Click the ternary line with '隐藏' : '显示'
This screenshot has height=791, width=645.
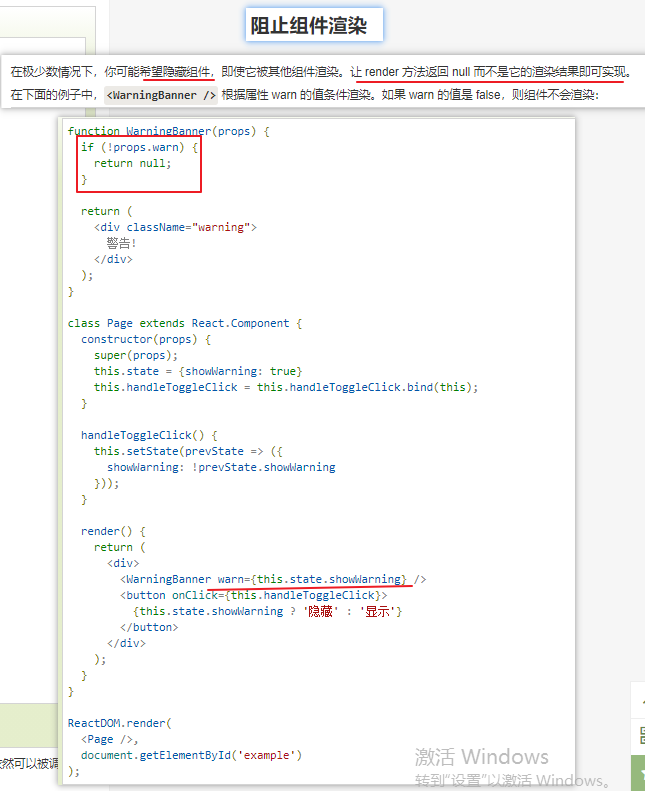pos(267,611)
